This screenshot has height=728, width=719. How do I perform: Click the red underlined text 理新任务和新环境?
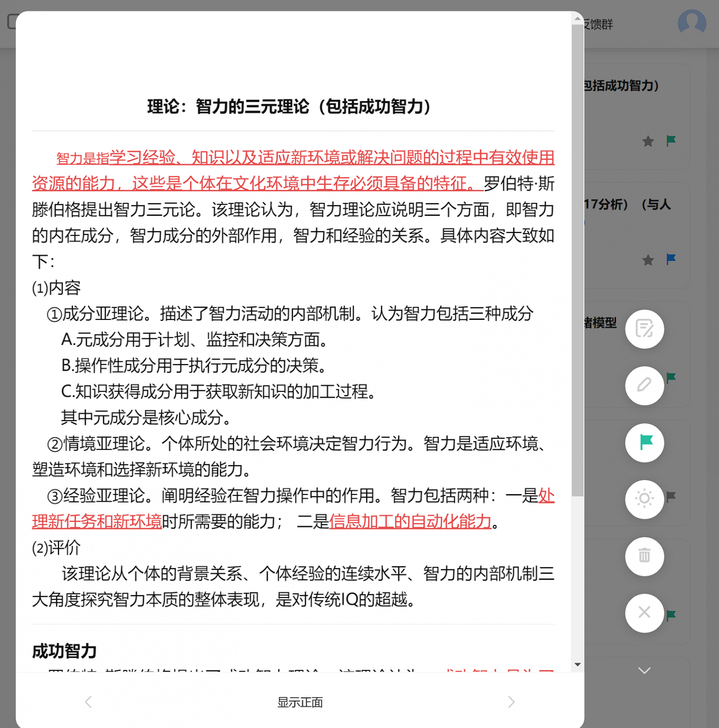97,521
